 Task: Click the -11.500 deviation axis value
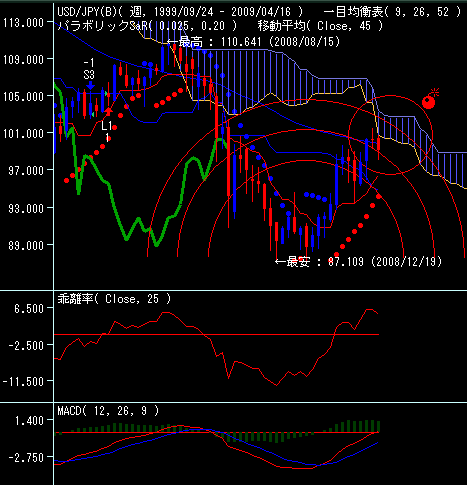23,381
